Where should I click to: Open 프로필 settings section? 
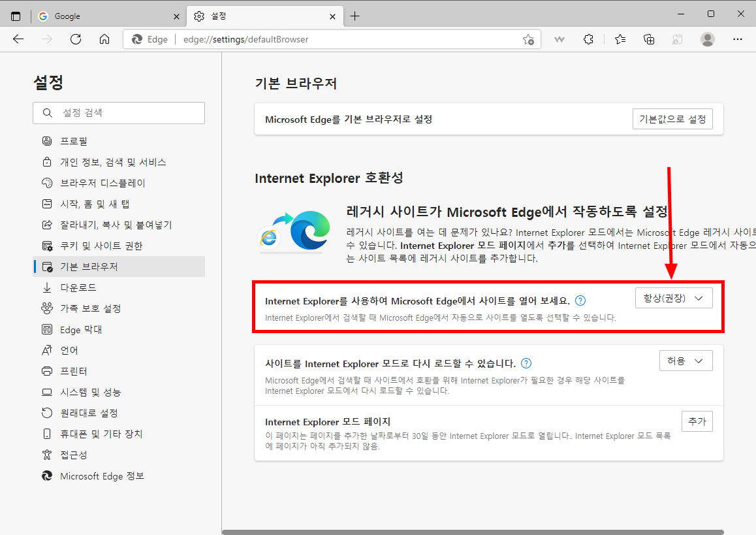pos(119,141)
